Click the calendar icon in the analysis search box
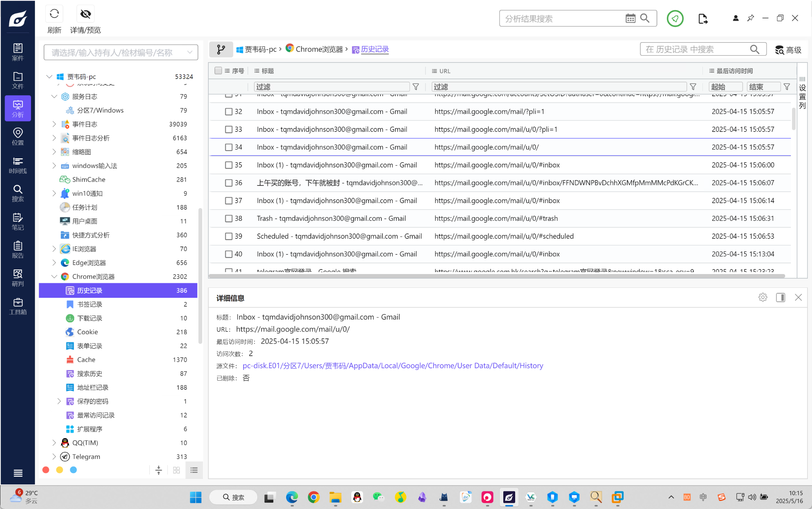Image resolution: width=812 pixels, height=509 pixels. pos(630,18)
